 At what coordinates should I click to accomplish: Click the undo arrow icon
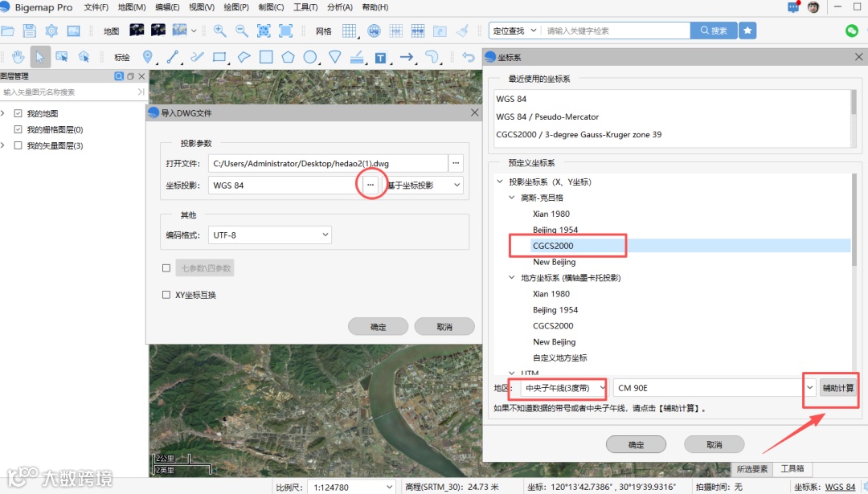(x=469, y=56)
